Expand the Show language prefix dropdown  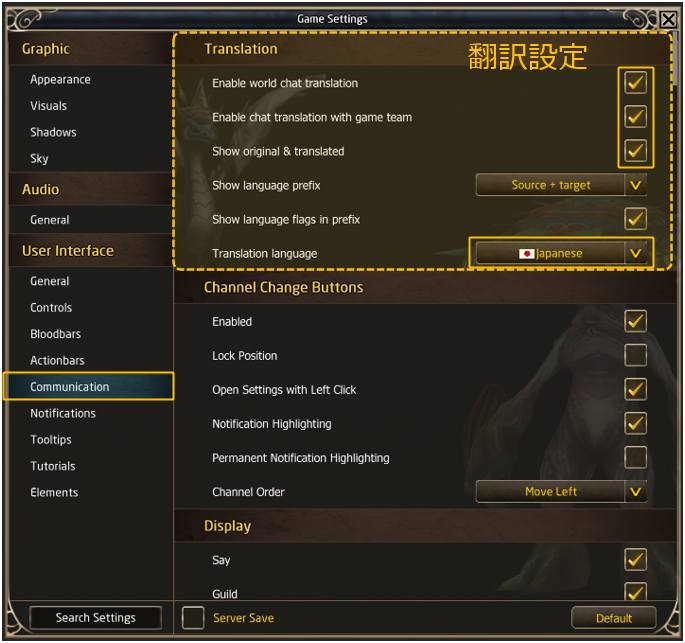tap(635, 185)
